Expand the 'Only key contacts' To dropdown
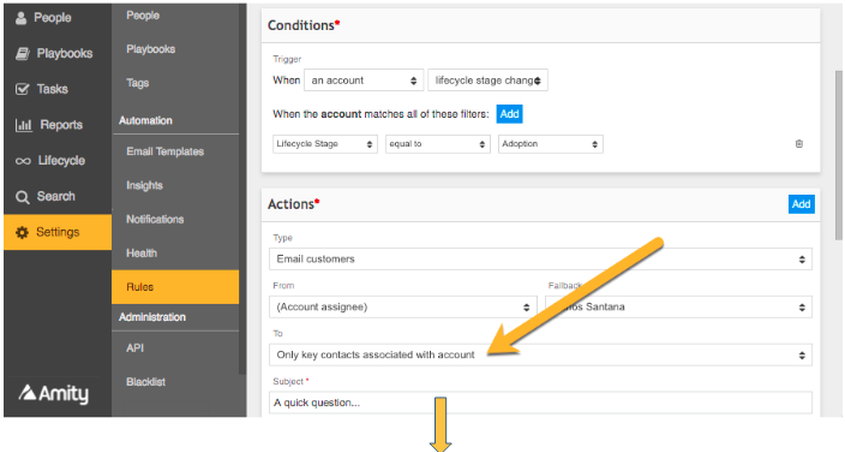 pyautogui.click(x=540, y=354)
